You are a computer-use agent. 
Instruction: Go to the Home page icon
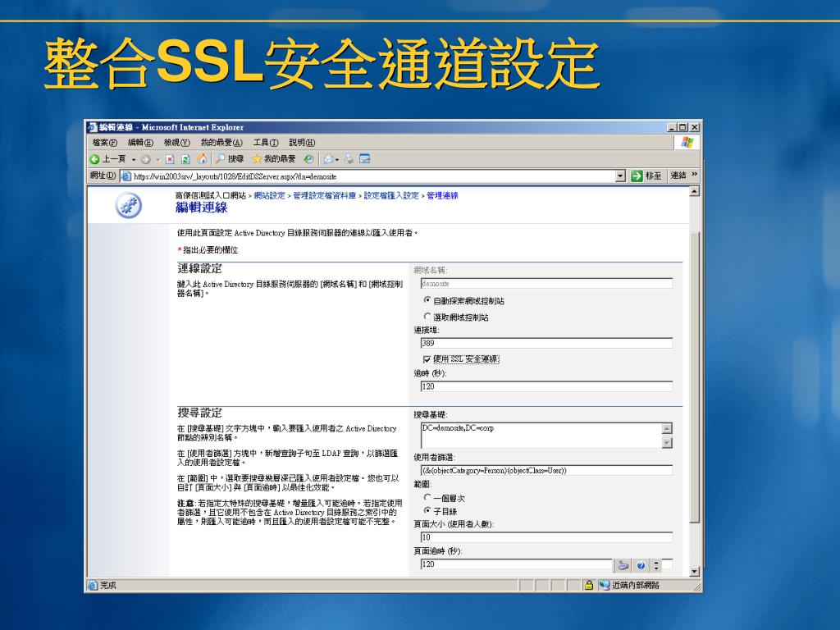tap(202, 159)
